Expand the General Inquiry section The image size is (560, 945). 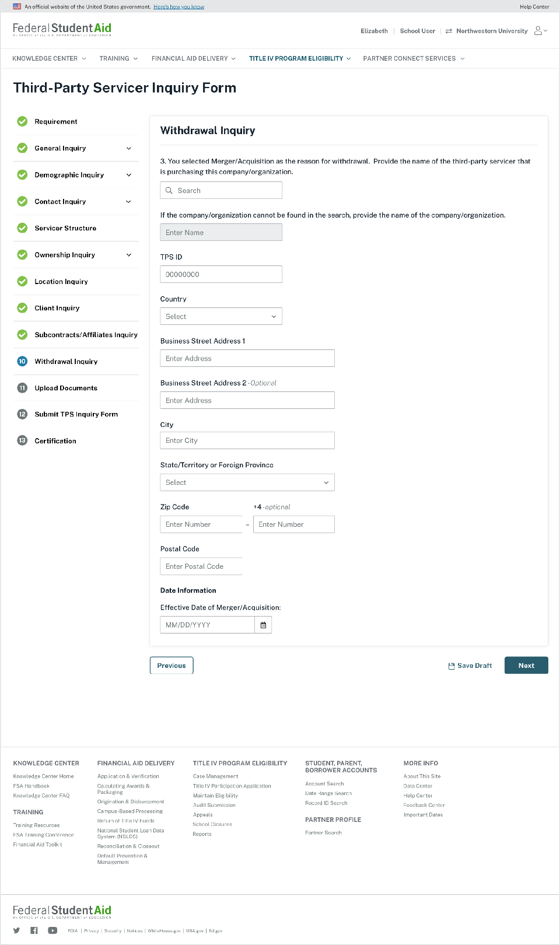point(129,148)
